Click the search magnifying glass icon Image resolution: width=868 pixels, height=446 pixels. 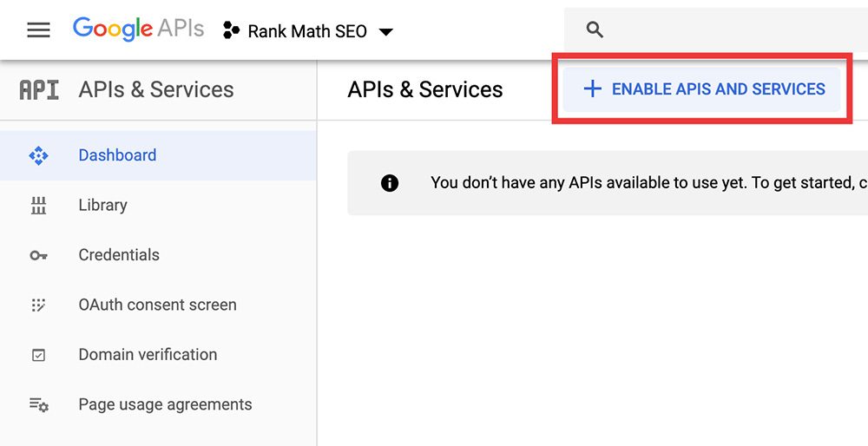click(595, 30)
